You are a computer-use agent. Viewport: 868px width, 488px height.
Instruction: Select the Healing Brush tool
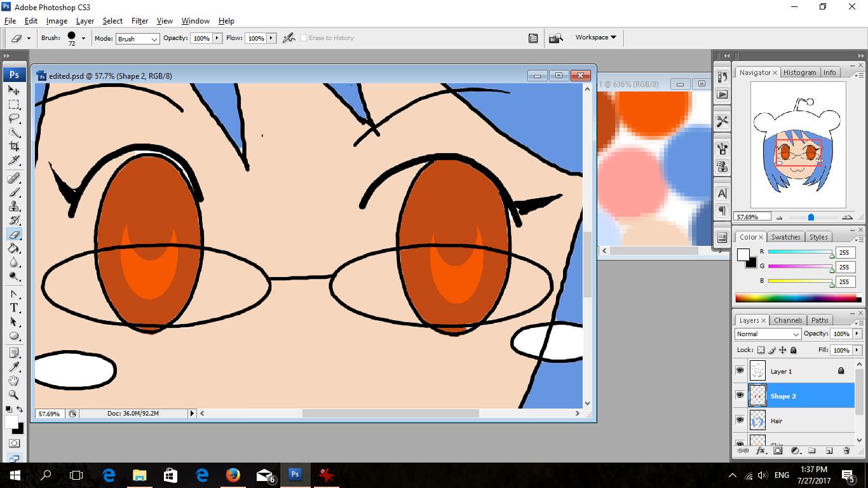[x=14, y=178]
